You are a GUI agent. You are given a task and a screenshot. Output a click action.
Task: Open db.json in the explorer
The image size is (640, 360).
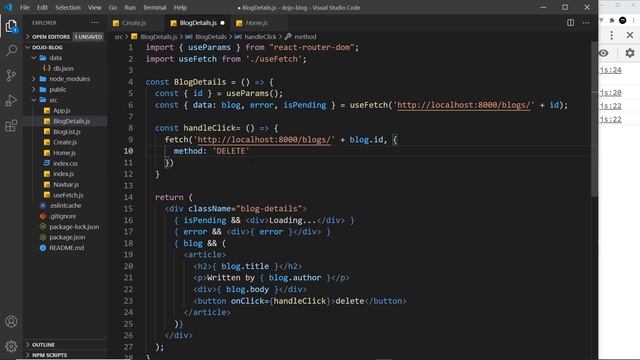[63, 69]
